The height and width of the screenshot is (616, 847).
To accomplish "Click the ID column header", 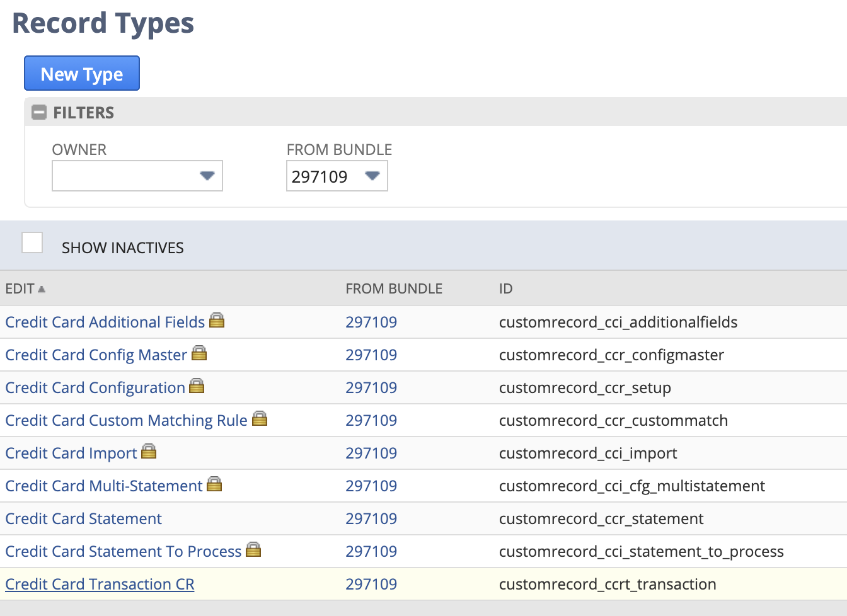I will [x=506, y=288].
